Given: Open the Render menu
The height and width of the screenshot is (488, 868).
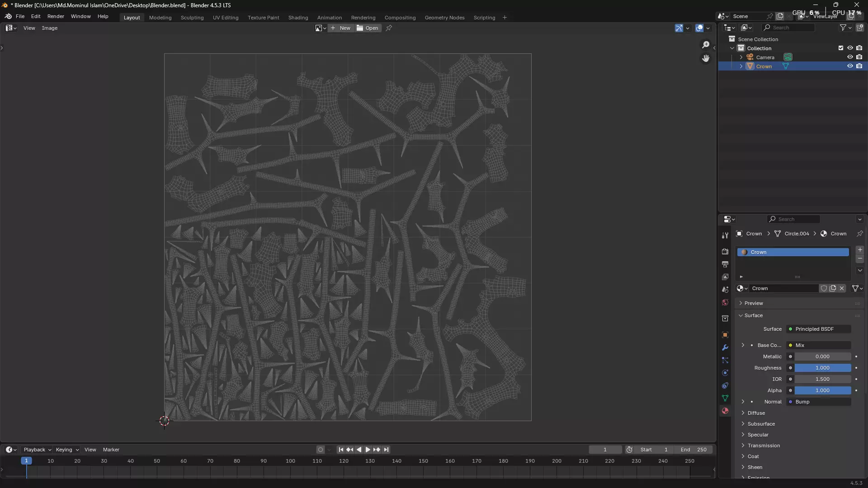Looking at the screenshot, I should 56,16.
